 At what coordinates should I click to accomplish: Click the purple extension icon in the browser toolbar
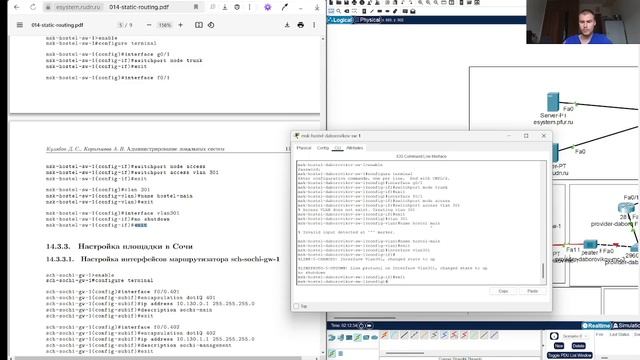268,7
